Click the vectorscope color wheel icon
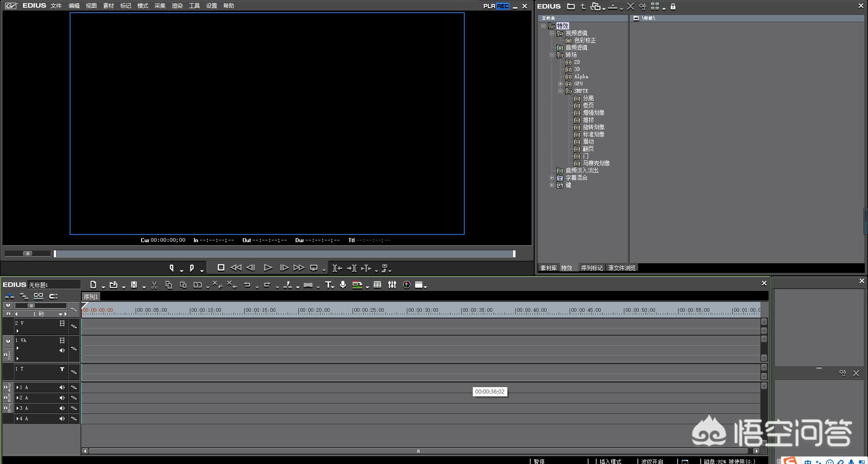 click(x=406, y=285)
